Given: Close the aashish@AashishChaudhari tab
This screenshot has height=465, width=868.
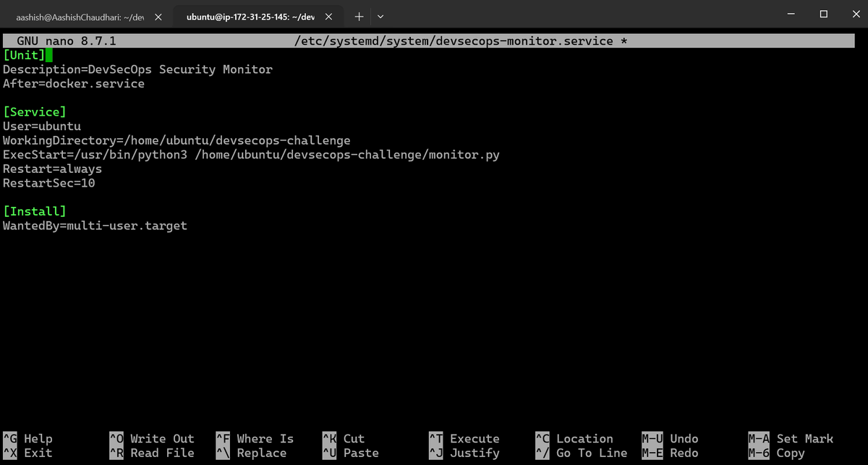Looking at the screenshot, I should coord(158,16).
